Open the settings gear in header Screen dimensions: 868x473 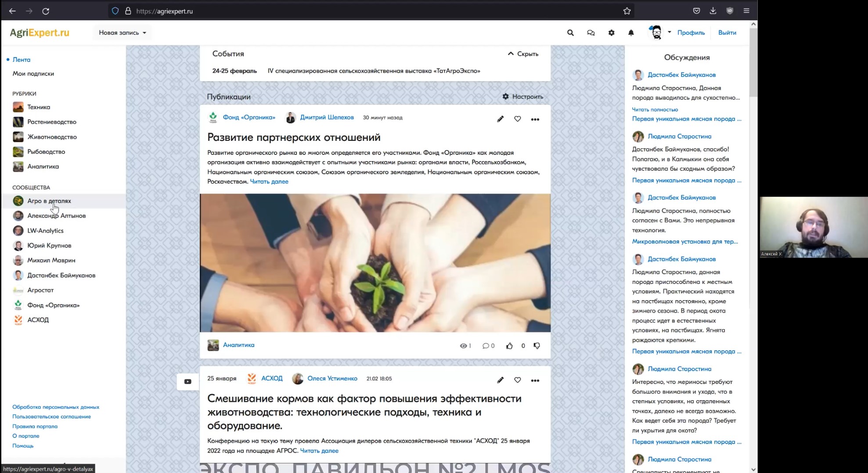click(x=611, y=32)
